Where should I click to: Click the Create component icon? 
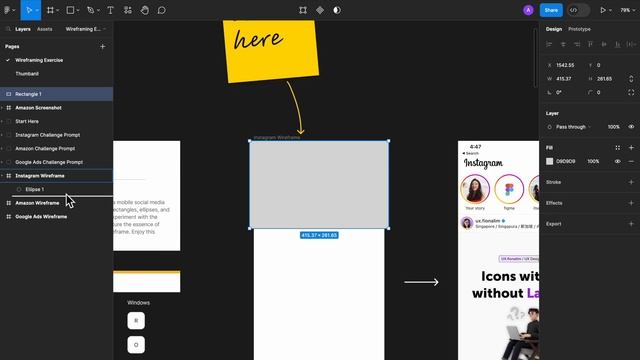pyautogui.click(x=320, y=10)
